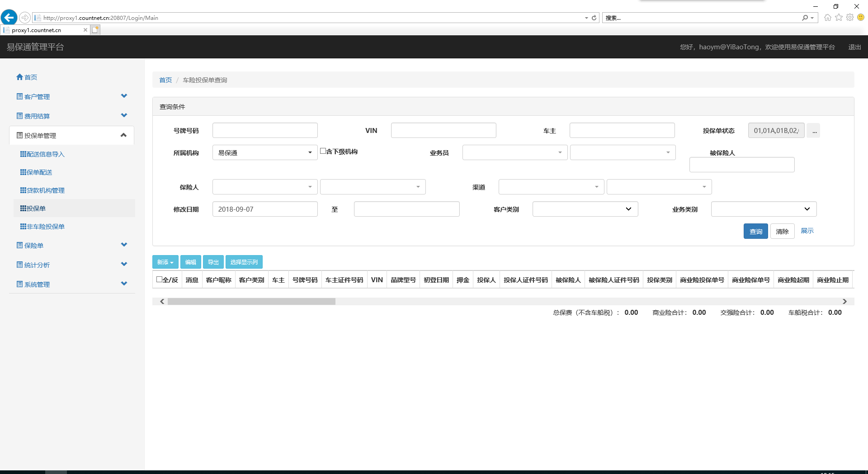
Task: Open a new browser tab
Action: [95, 30]
